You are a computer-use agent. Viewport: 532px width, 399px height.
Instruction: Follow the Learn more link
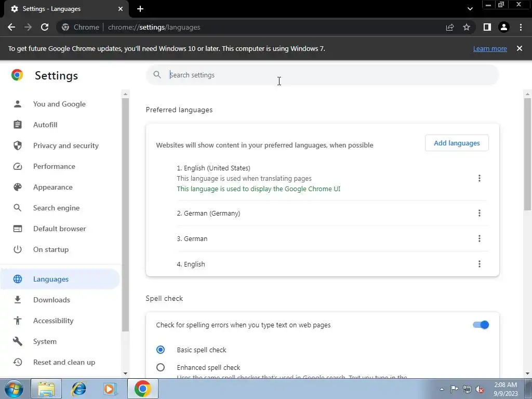(490, 48)
